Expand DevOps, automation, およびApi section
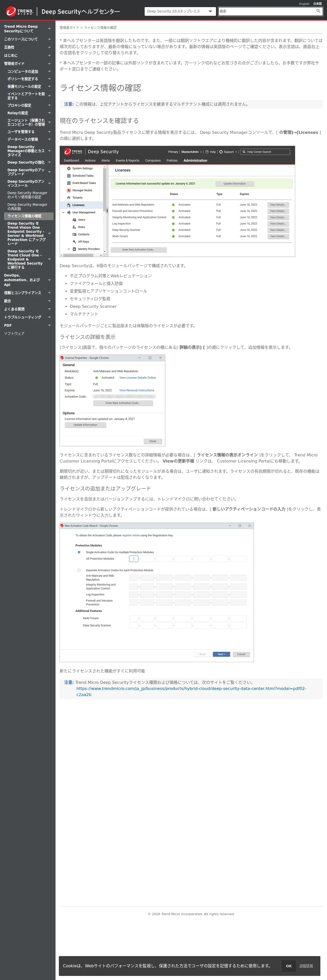 click(x=49, y=280)
